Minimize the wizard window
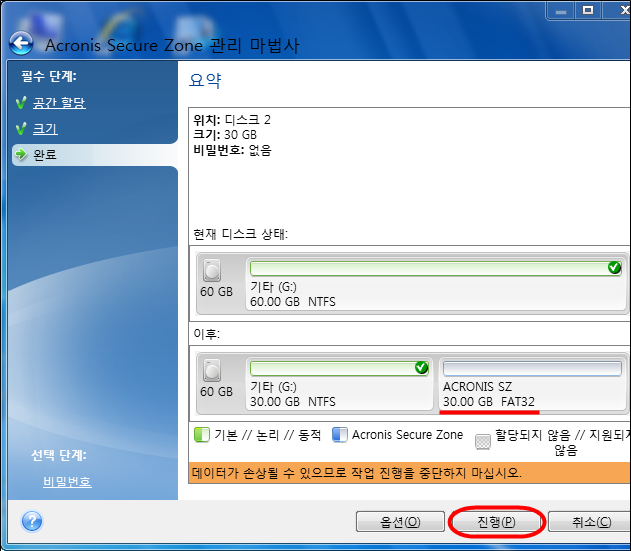 561,11
